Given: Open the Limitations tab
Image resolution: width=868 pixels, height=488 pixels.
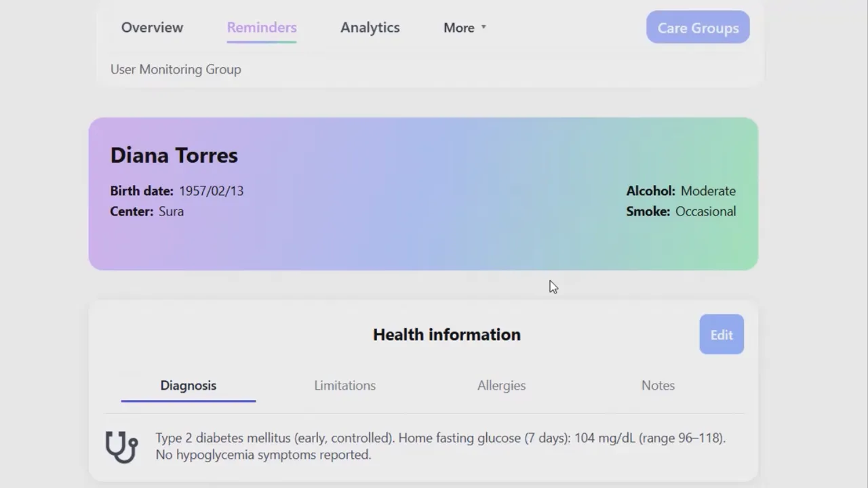Looking at the screenshot, I should [344, 385].
